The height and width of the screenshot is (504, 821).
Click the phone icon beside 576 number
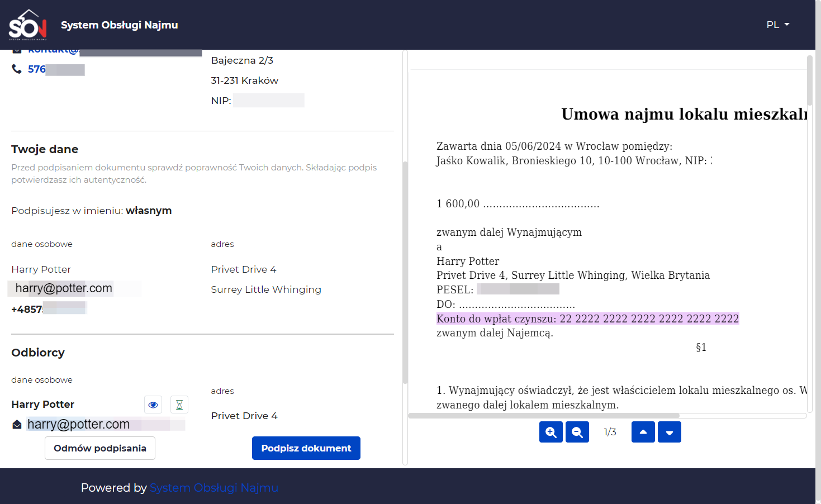point(17,69)
